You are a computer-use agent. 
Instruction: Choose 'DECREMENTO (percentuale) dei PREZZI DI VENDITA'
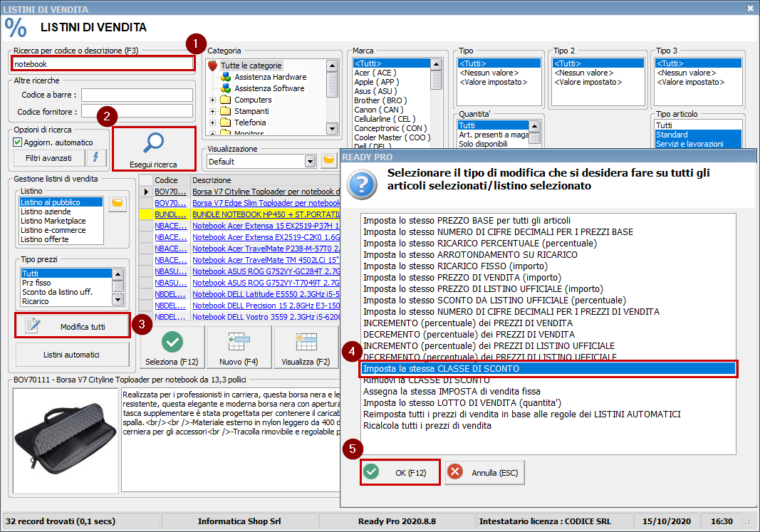pos(469,334)
